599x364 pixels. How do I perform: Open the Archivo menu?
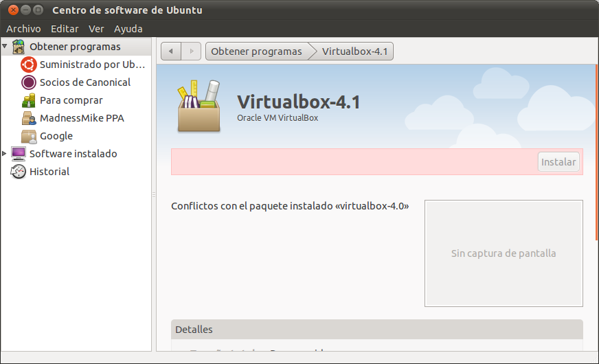point(23,29)
